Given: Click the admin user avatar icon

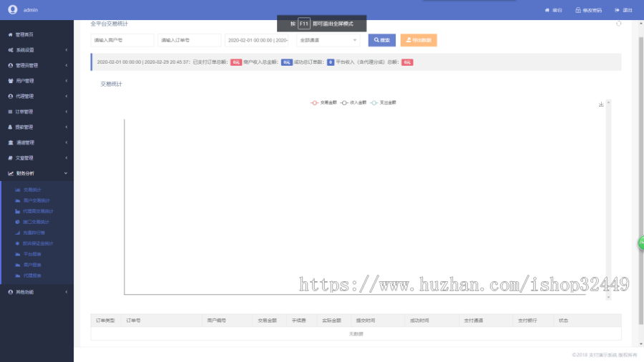Looking at the screenshot, I should 13,9.
